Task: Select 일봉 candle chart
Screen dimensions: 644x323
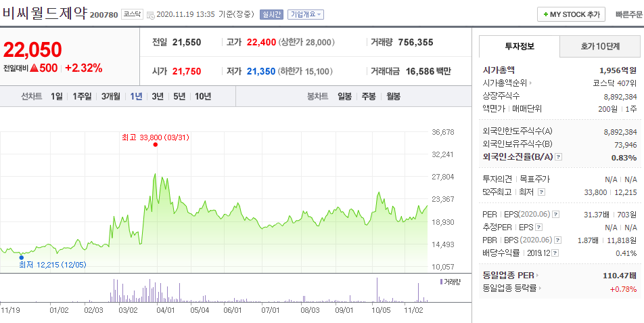Action: 344,97
